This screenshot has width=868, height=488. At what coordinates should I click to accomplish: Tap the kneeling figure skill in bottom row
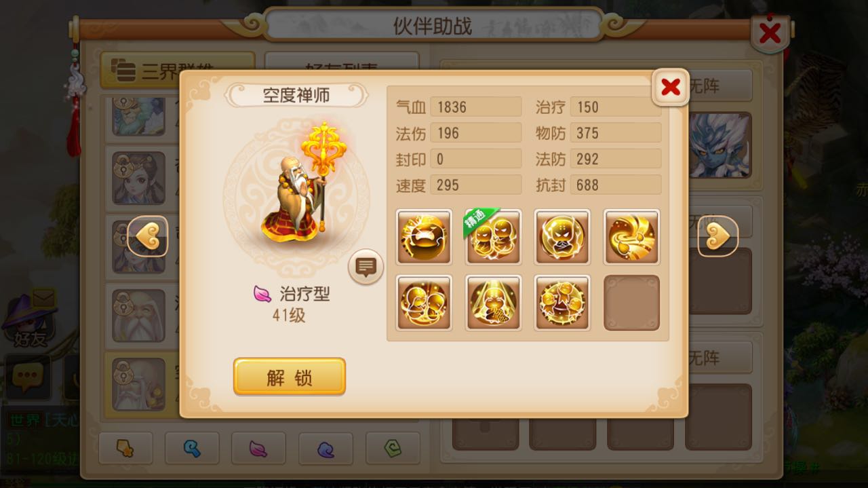(x=493, y=303)
